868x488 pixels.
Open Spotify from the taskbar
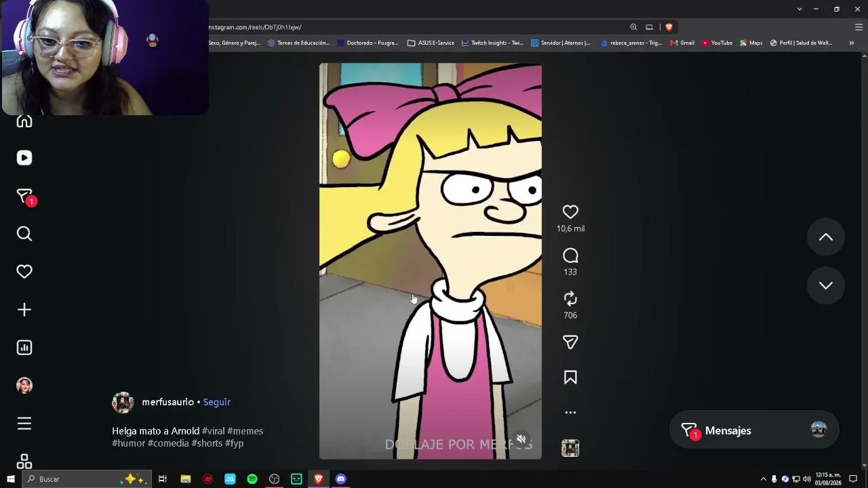[x=252, y=479]
